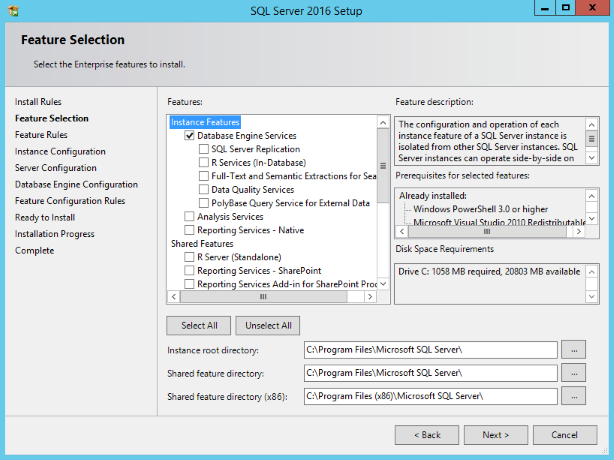Maximize the SQL Server 2016 Setup window
This screenshot has width=614, height=460.
pos(565,8)
